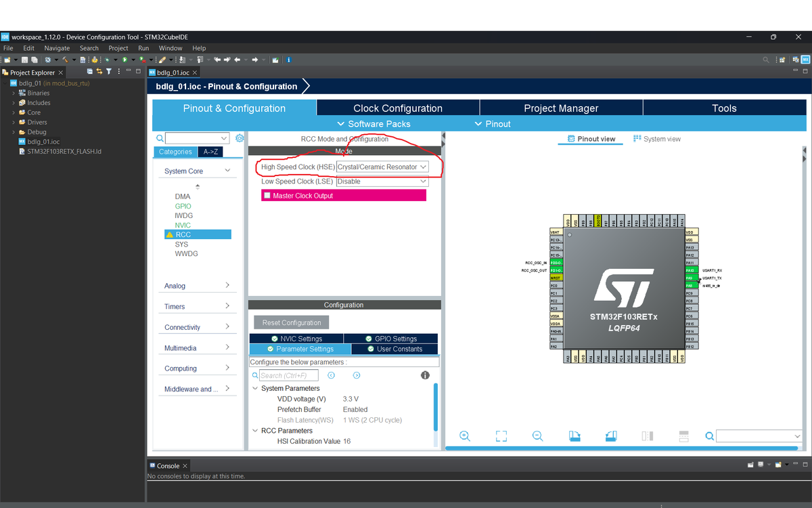Click the categories settings gear icon
This screenshot has width=812, height=508.
point(240,138)
